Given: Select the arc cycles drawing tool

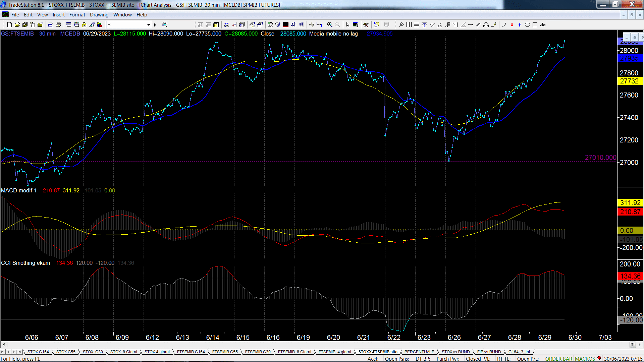Looking at the screenshot, I should [x=486, y=25].
